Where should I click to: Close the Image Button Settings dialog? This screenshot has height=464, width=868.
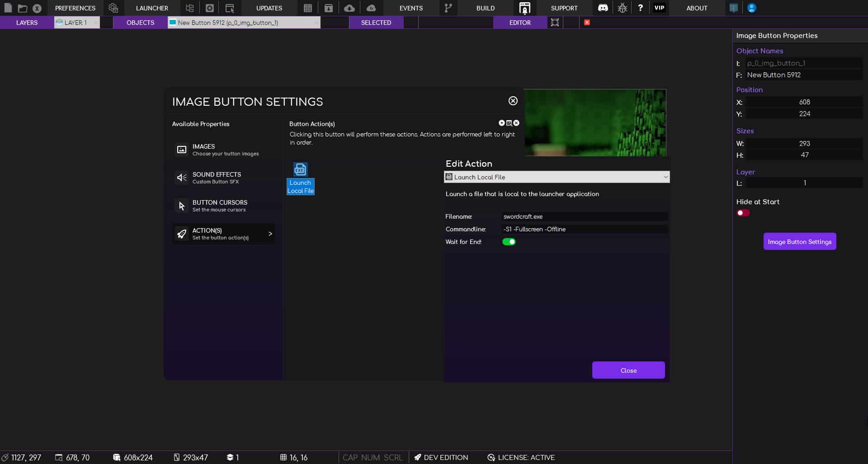click(513, 101)
